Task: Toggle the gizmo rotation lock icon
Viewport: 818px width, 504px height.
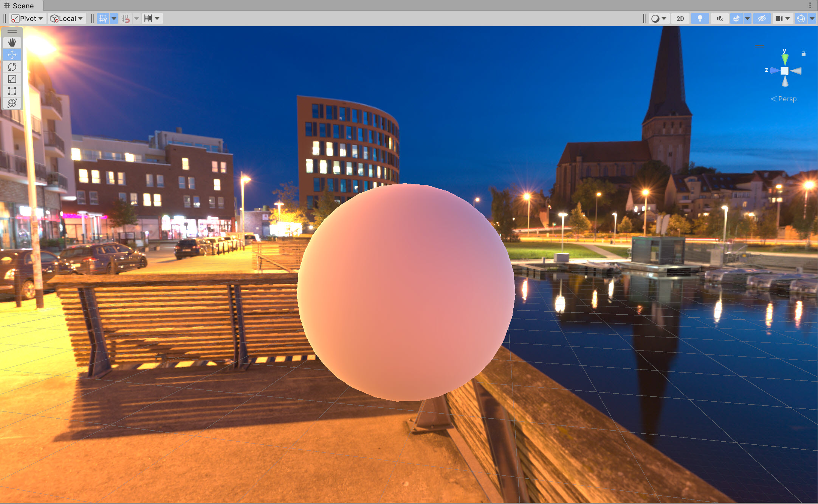Action: [x=804, y=54]
